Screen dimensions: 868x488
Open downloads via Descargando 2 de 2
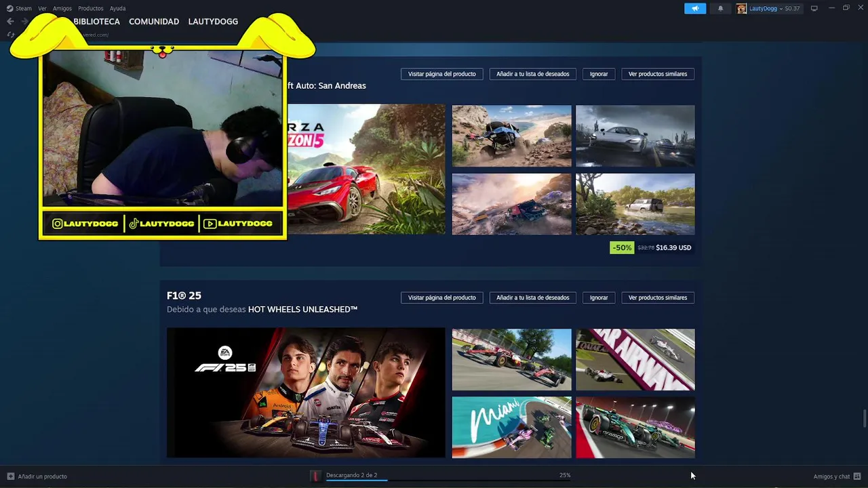pos(351,475)
